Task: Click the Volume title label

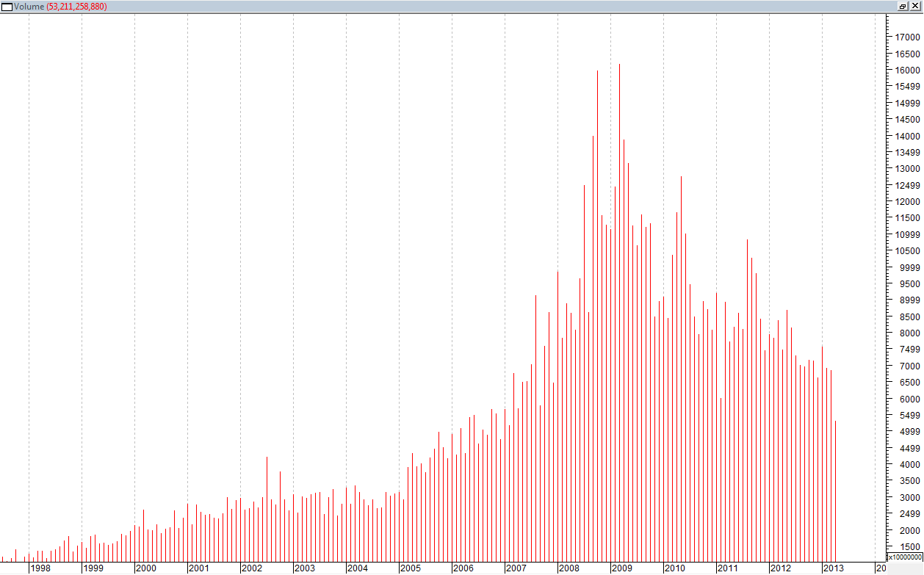Action: point(29,7)
